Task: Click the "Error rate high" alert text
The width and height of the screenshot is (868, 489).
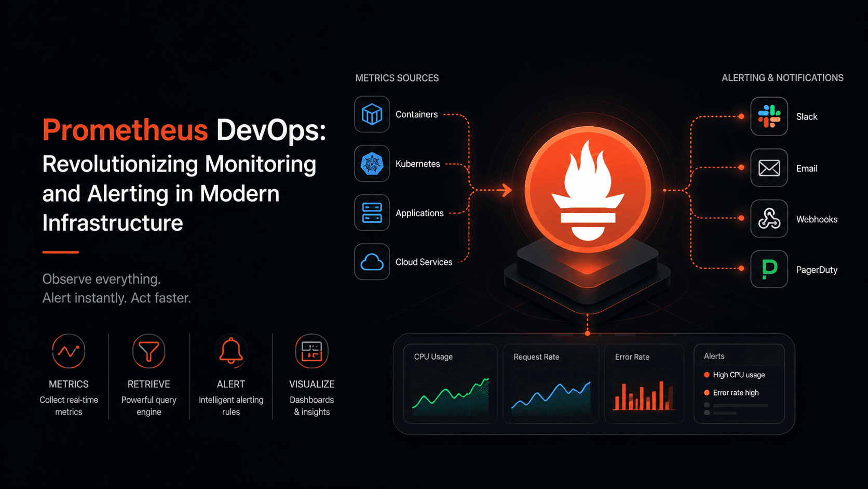Action: 736,392
